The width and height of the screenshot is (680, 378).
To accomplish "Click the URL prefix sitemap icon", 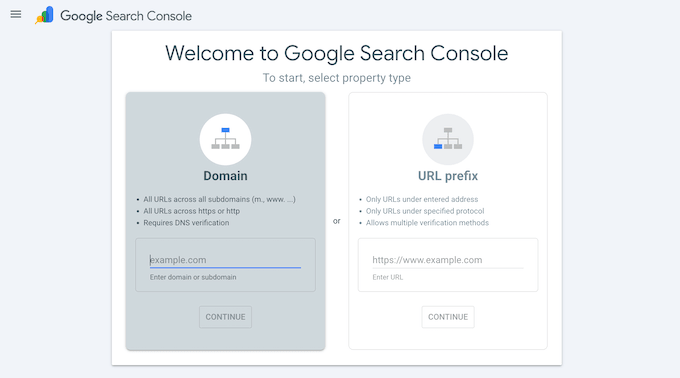I will (x=448, y=139).
